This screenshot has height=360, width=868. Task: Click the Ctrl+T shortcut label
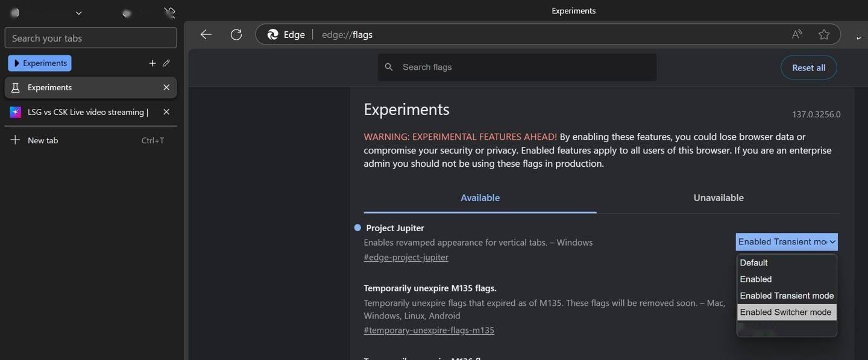153,140
